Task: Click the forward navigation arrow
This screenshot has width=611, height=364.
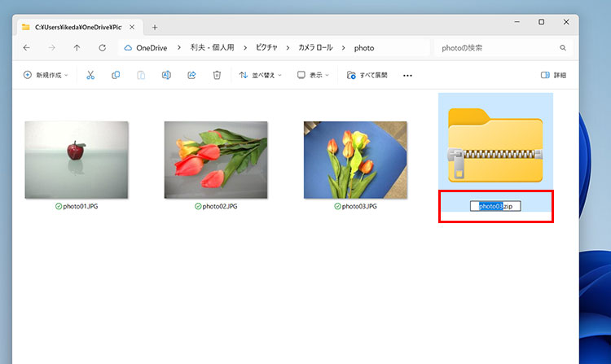Action: tap(52, 48)
